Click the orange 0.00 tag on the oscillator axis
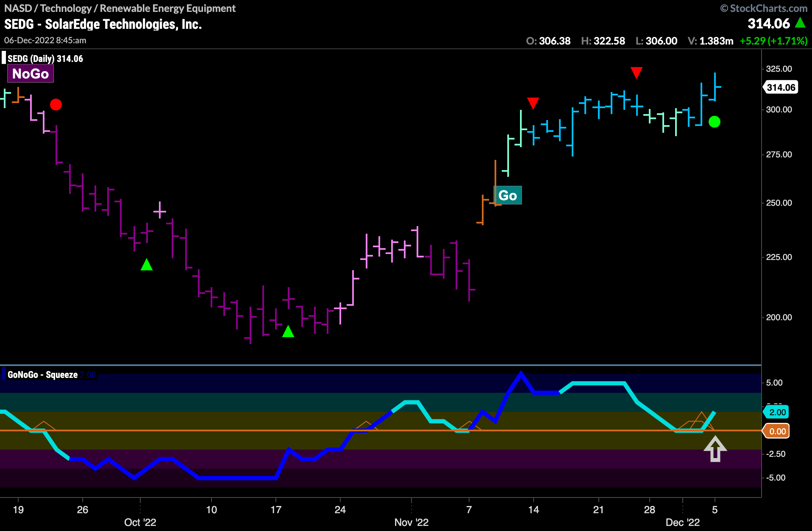 (x=777, y=431)
